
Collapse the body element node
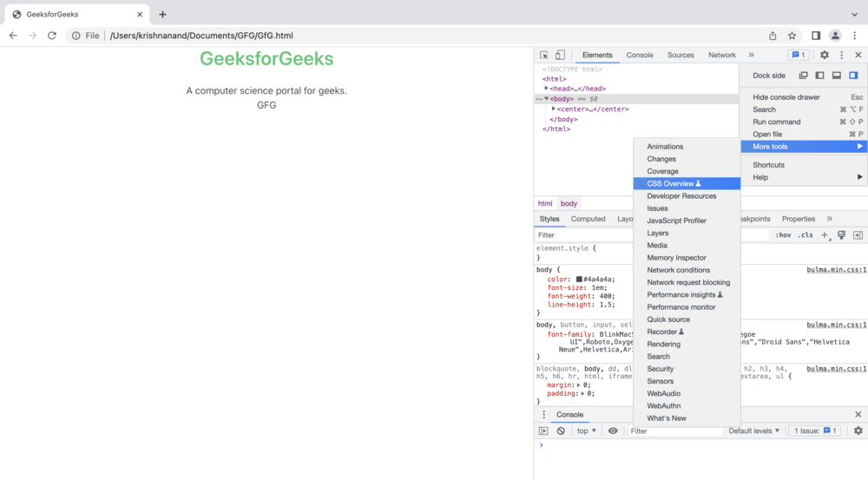coord(546,99)
